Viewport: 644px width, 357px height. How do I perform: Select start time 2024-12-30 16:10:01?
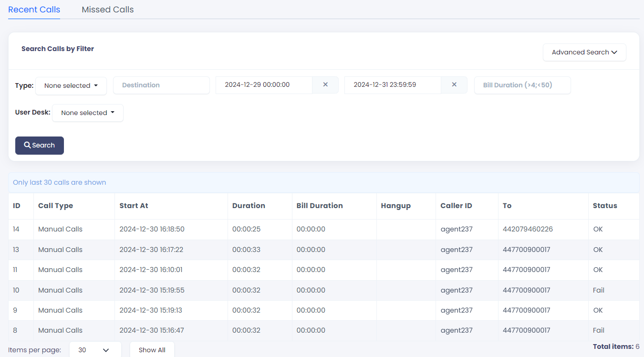pos(151,270)
